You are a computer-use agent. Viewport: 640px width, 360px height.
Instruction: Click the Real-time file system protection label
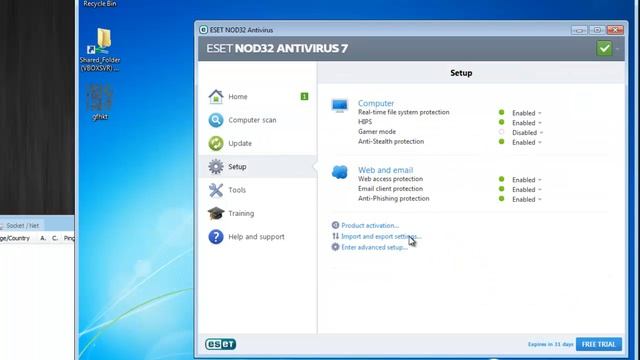404,112
